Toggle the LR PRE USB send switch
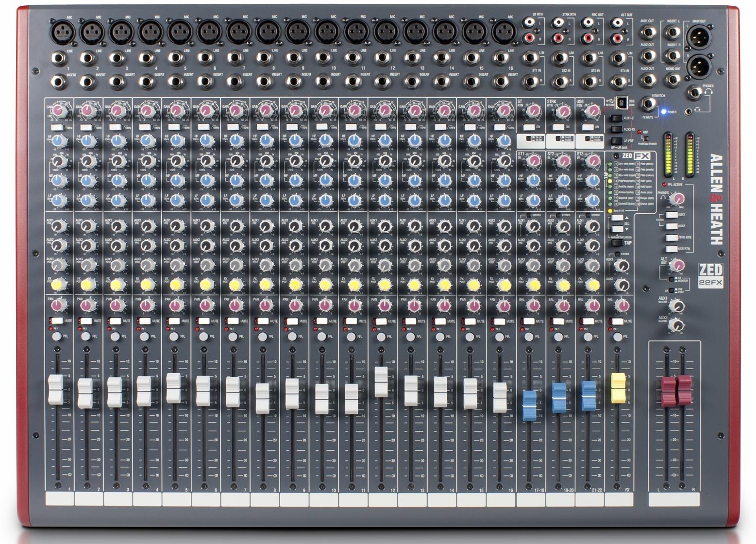 coord(616,140)
